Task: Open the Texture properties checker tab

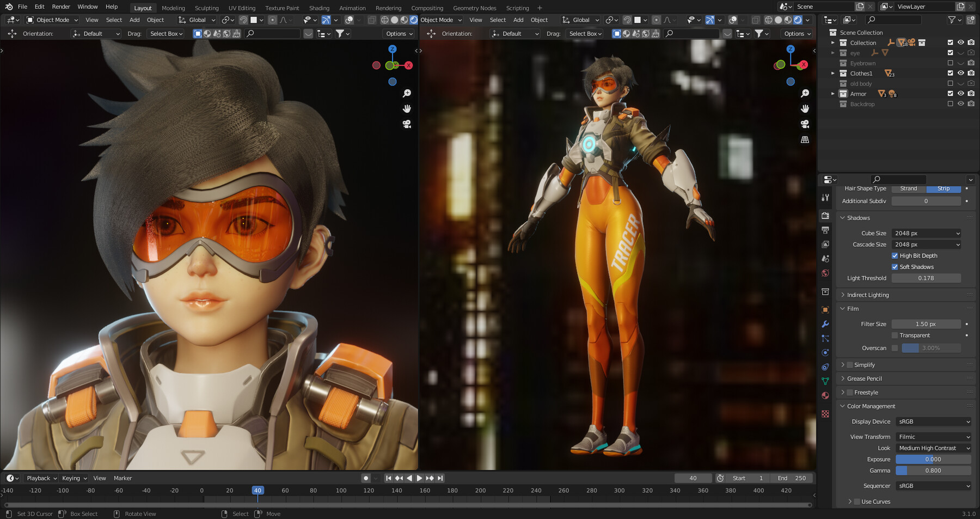Action: 825,414
